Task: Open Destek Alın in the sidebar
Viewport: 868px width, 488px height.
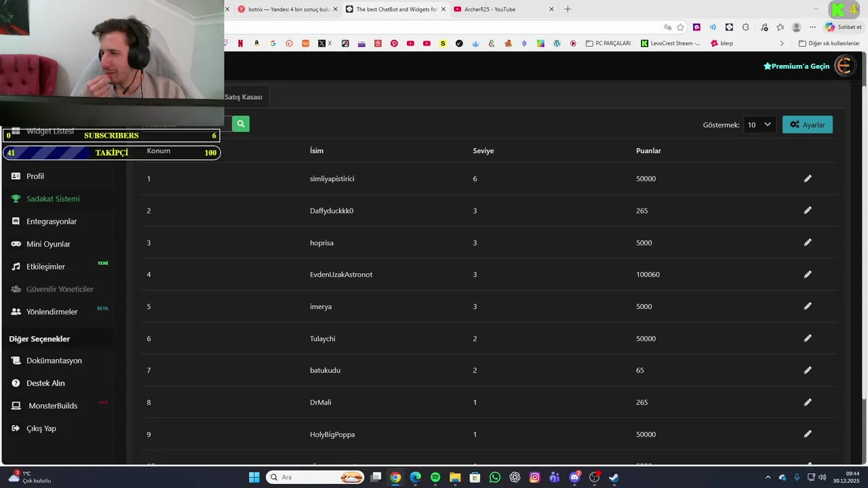Action: pos(45,383)
